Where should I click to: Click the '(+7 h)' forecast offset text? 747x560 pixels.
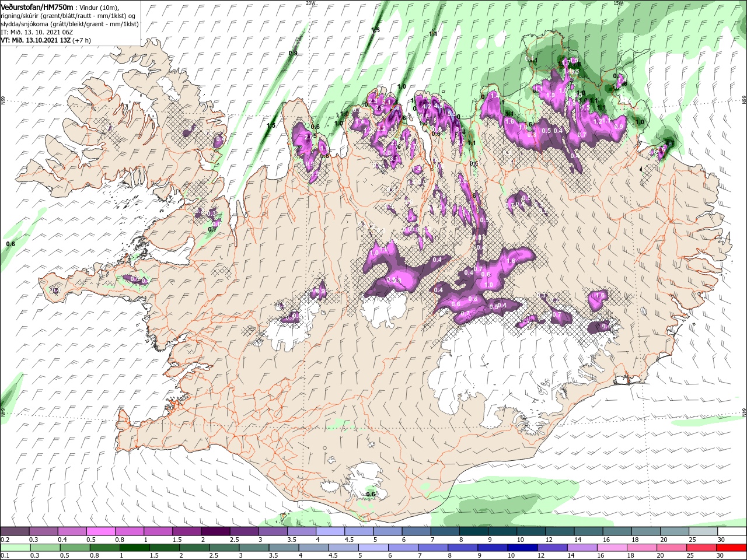(82, 40)
